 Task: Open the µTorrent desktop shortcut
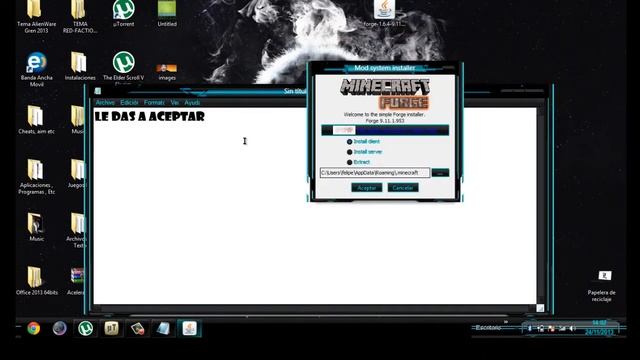[124, 14]
